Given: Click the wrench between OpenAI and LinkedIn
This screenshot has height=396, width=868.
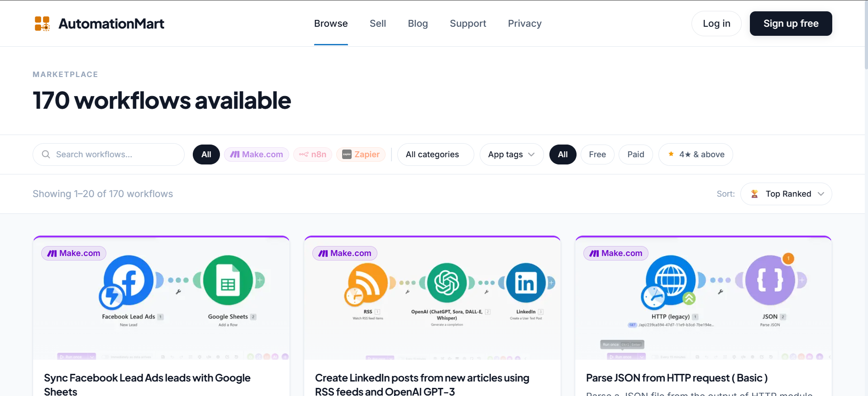Looking at the screenshot, I should (x=486, y=292).
